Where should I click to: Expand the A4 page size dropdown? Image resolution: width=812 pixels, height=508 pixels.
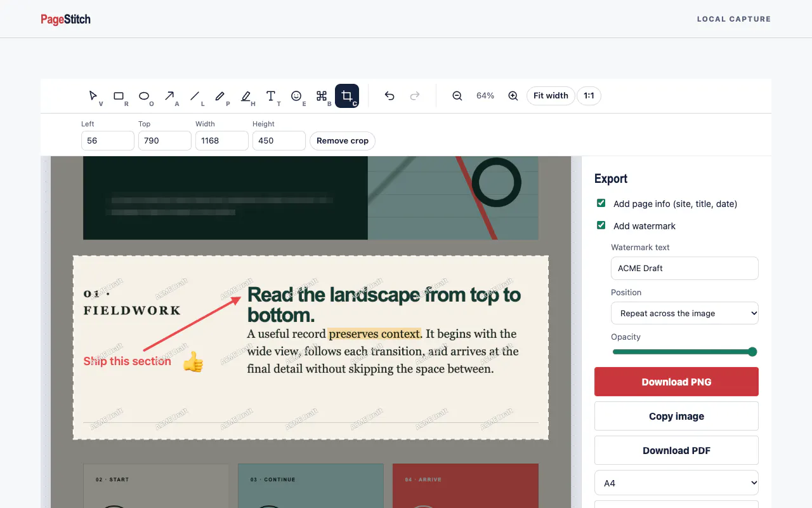point(676,483)
